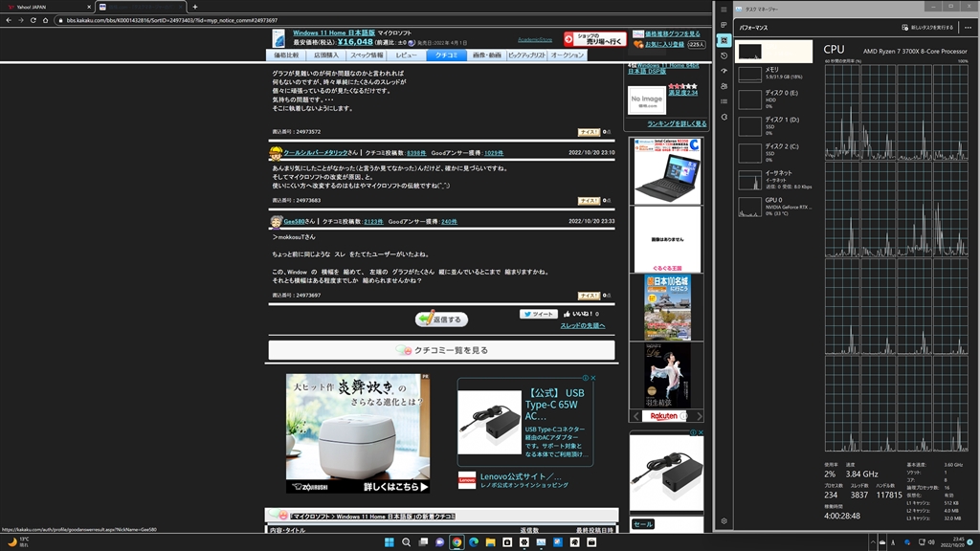Jump to スレッドの先頭へ link
The width and height of the screenshot is (980, 551).
[583, 325]
